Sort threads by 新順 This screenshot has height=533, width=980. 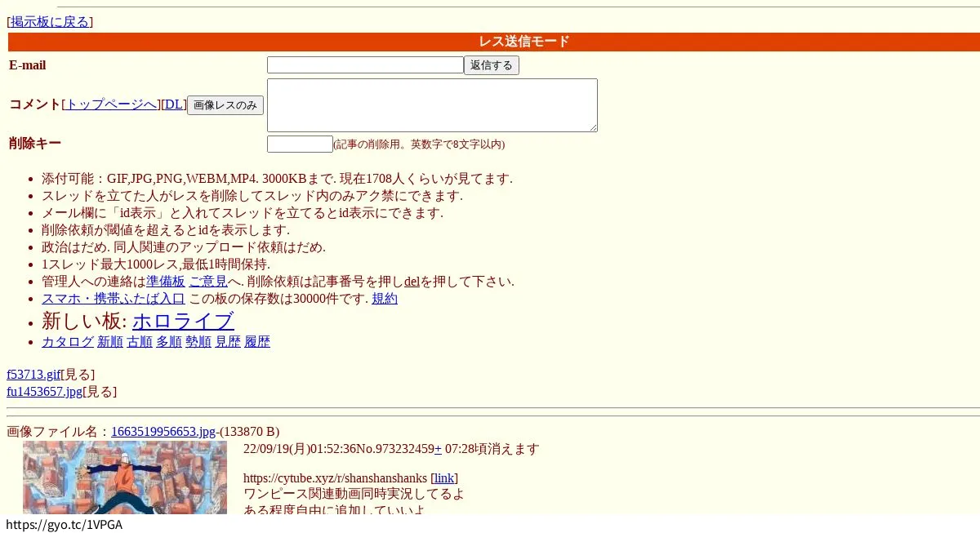(x=110, y=342)
